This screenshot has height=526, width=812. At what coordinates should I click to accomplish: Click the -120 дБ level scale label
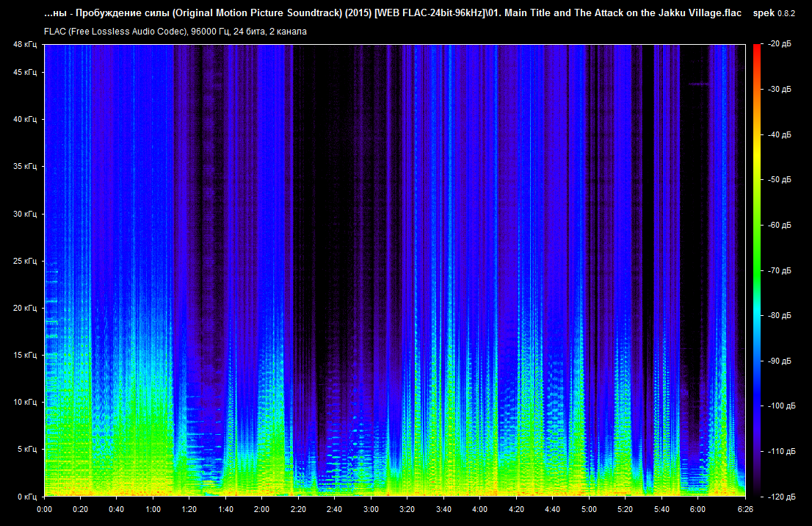(x=780, y=497)
